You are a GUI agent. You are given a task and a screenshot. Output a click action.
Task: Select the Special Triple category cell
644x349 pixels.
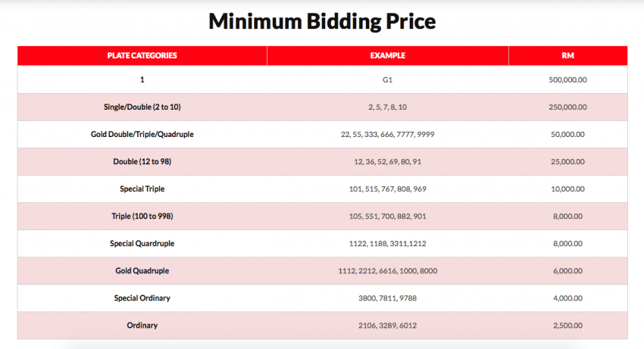142,189
